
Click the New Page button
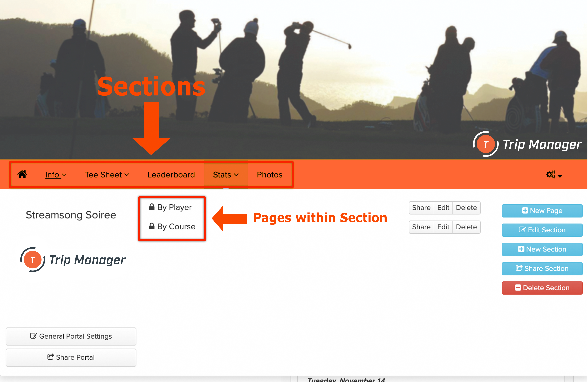point(542,211)
